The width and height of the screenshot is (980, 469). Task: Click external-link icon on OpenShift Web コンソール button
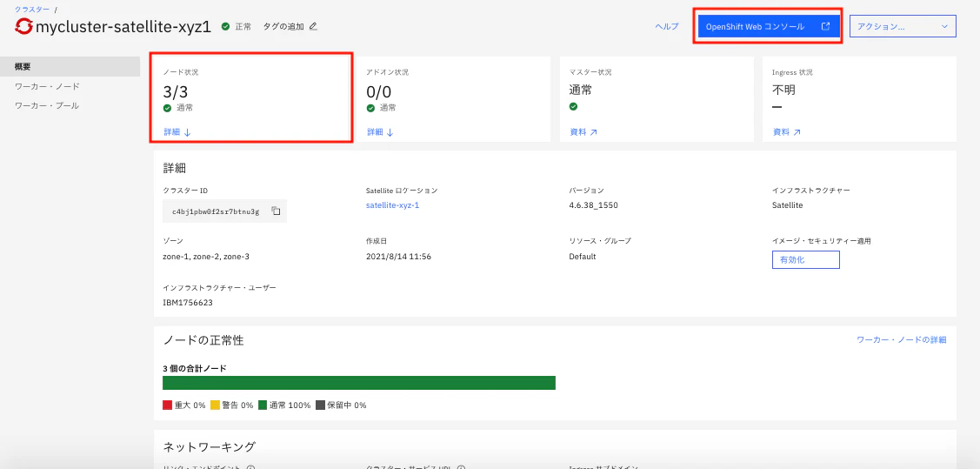click(825, 26)
